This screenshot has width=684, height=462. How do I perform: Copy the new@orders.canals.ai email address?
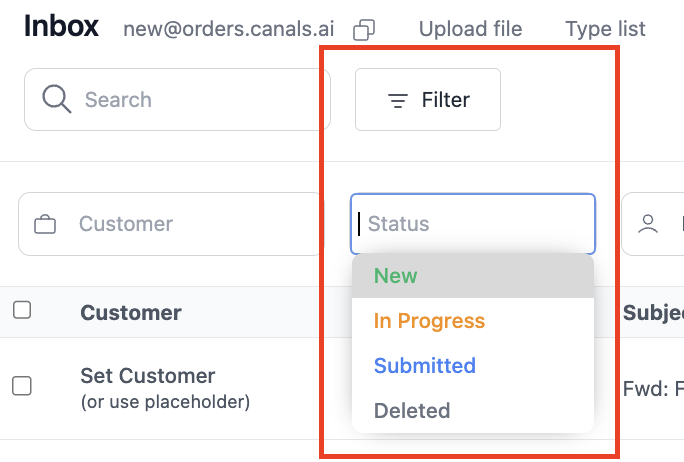[364, 30]
